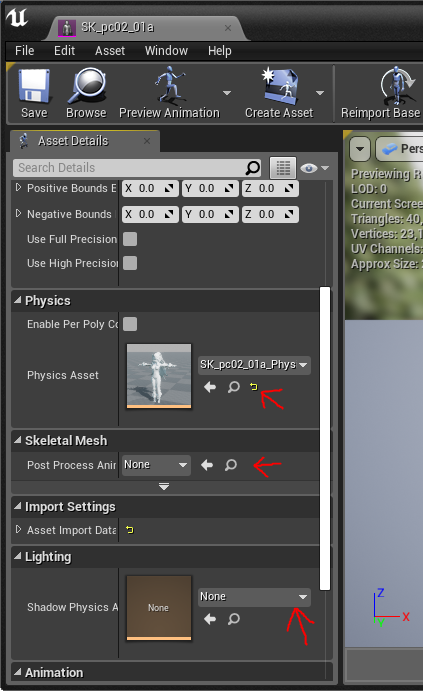Close the Asset Details panel tab
The image size is (423, 691).
click(x=147, y=141)
